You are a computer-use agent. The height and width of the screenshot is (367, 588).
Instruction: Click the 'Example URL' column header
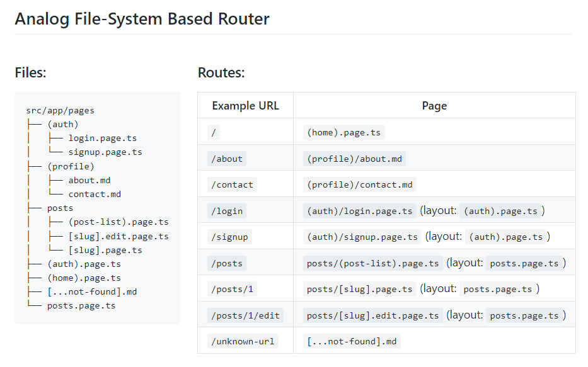[246, 106]
